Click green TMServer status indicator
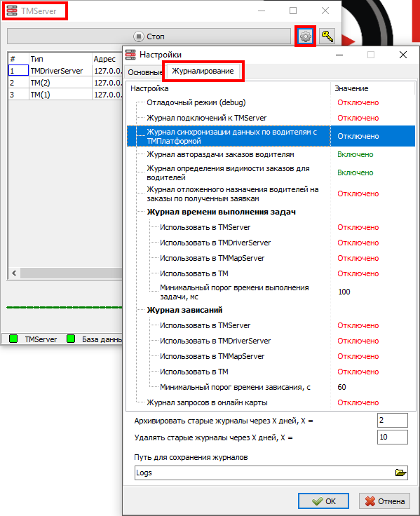 13,339
